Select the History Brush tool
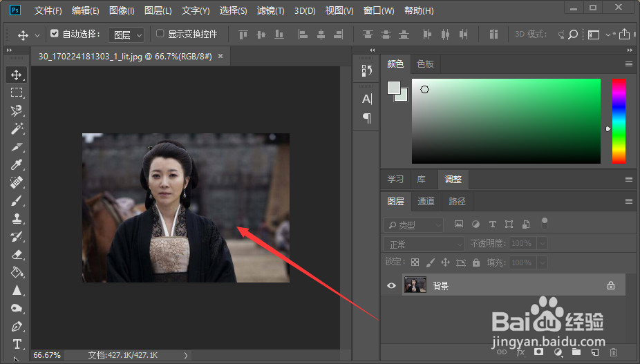 point(17,236)
